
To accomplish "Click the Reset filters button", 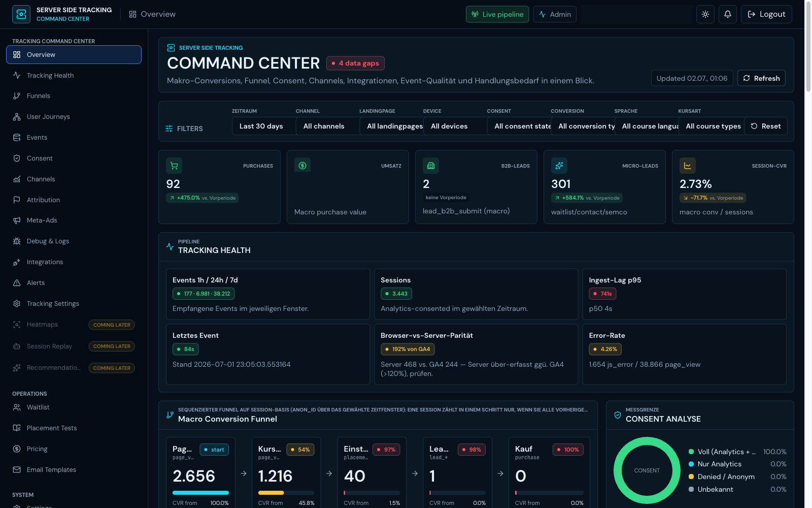I will (766, 126).
